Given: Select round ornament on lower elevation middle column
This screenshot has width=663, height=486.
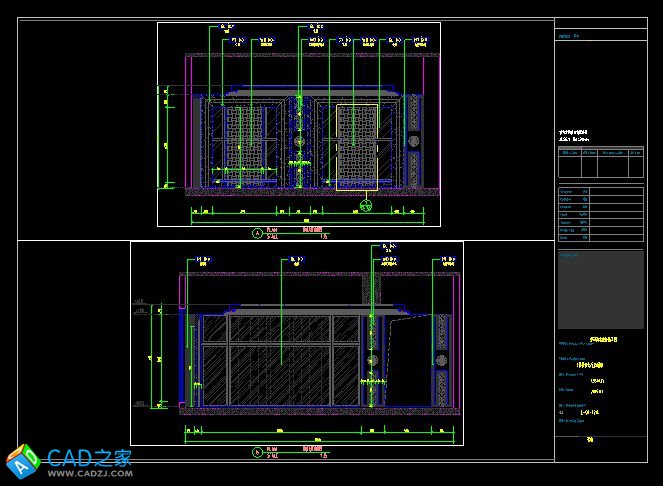Looking at the screenshot, I should pyautogui.click(x=371, y=360).
